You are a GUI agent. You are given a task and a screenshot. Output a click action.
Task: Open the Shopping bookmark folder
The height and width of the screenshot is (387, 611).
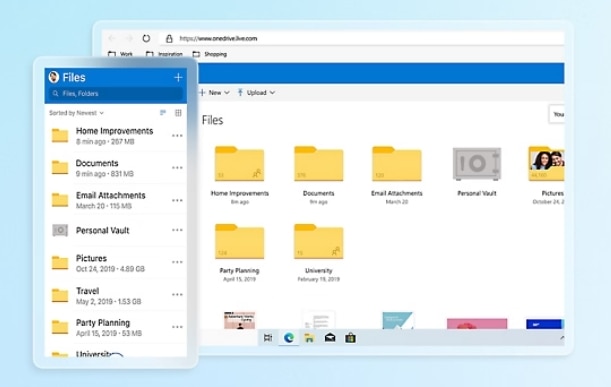[x=210, y=54]
